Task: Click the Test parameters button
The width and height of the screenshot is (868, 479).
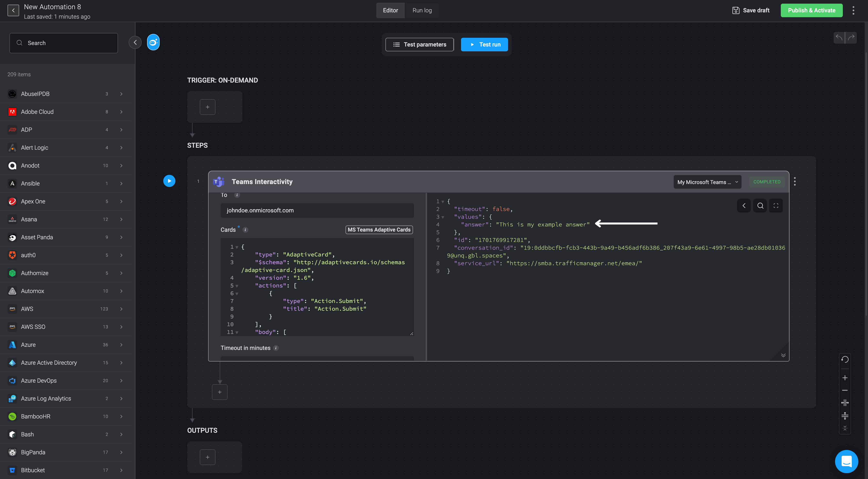Action: click(x=420, y=45)
